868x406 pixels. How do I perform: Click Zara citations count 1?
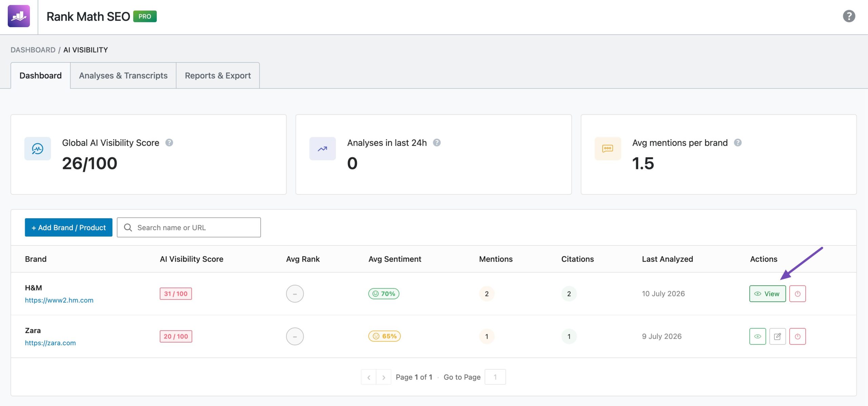tap(569, 336)
